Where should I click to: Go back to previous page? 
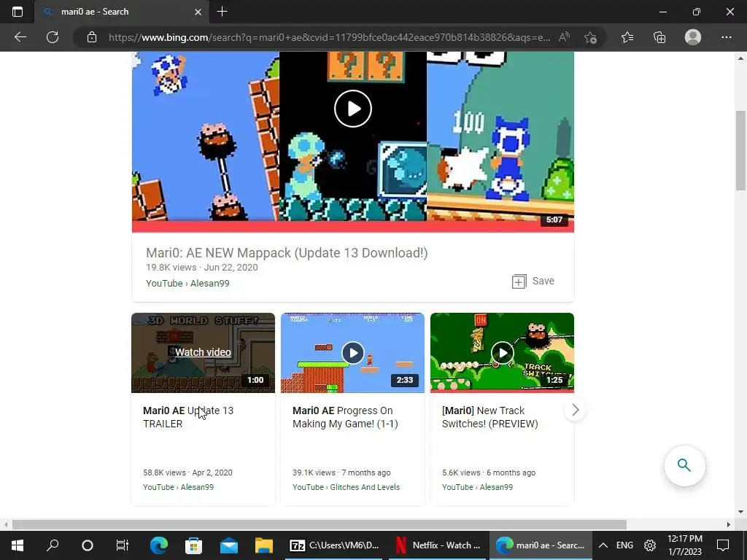point(20,37)
